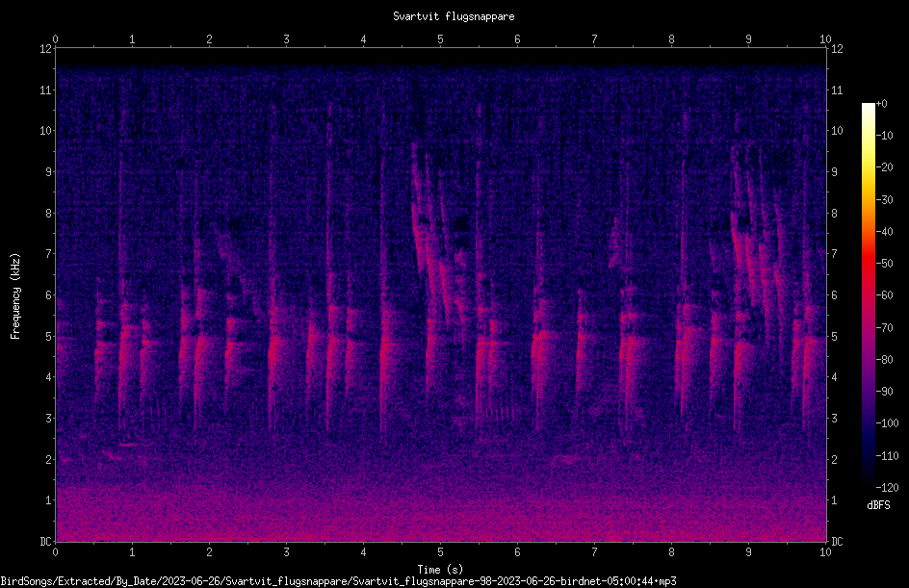Click the '+0' color scale label
Viewport: 909px width, 588px height.
881,104
